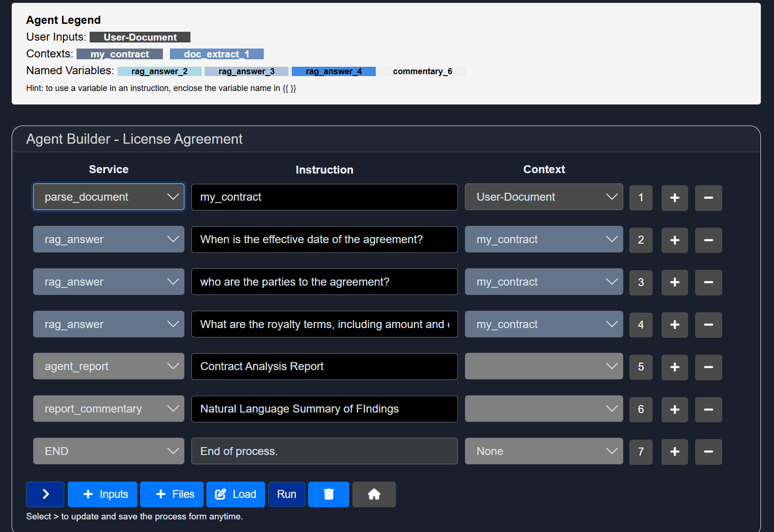Viewport: 774px width, 532px height.
Task: Open the agent_report service dropdown
Action: [109, 366]
